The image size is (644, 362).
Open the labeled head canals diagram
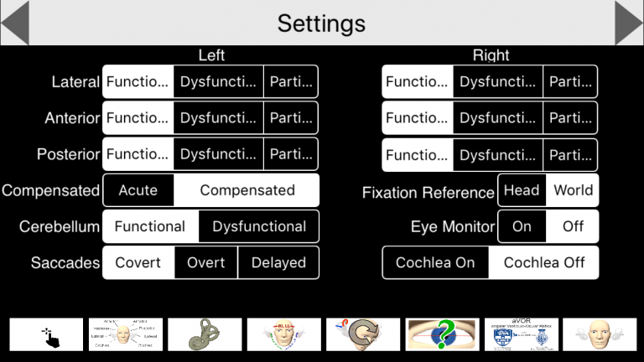point(125,334)
